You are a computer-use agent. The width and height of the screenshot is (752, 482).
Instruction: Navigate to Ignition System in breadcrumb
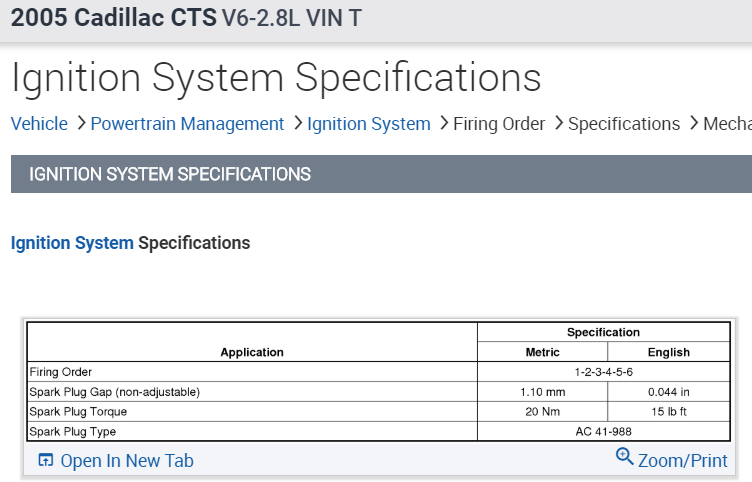(368, 124)
